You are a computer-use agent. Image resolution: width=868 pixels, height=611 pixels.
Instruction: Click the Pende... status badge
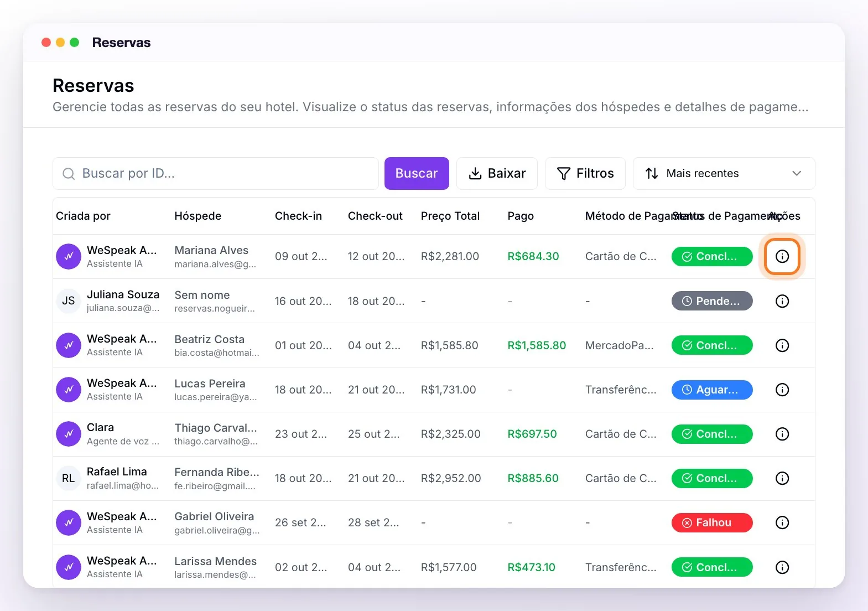(712, 301)
